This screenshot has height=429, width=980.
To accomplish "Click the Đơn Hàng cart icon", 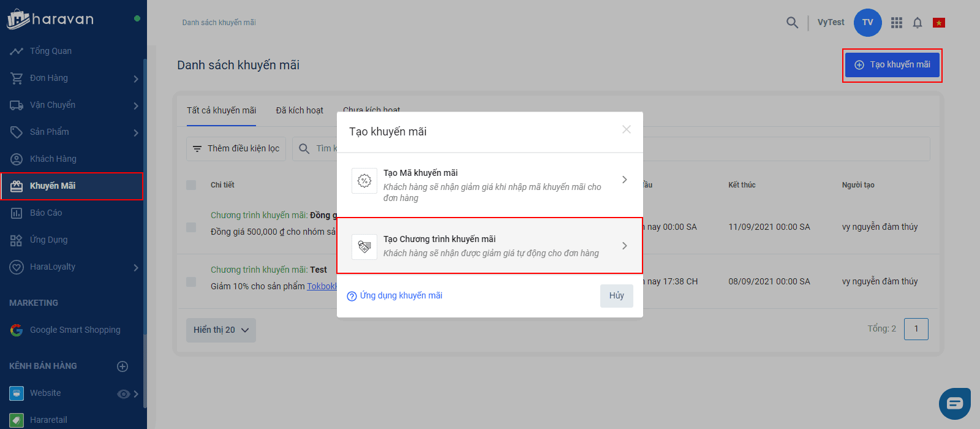I will [17, 78].
